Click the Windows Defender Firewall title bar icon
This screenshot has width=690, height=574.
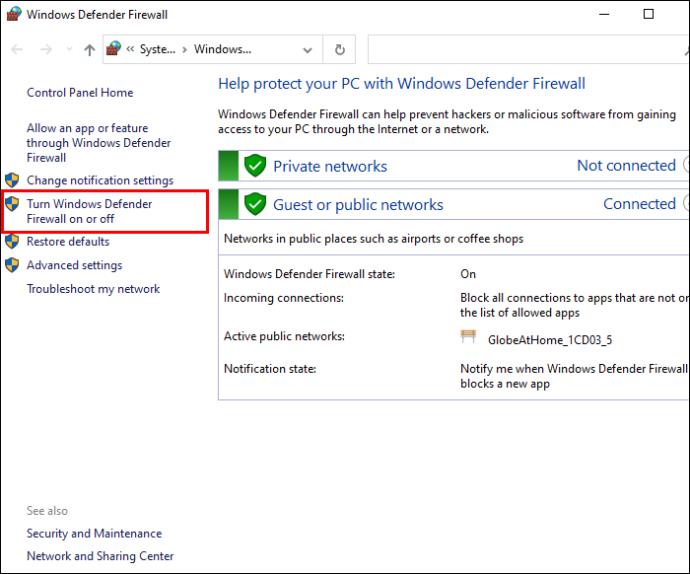coord(14,14)
